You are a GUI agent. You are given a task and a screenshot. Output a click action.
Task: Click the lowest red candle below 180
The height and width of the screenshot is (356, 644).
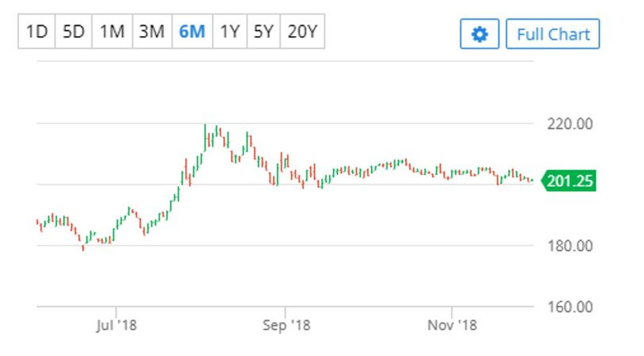(83, 248)
